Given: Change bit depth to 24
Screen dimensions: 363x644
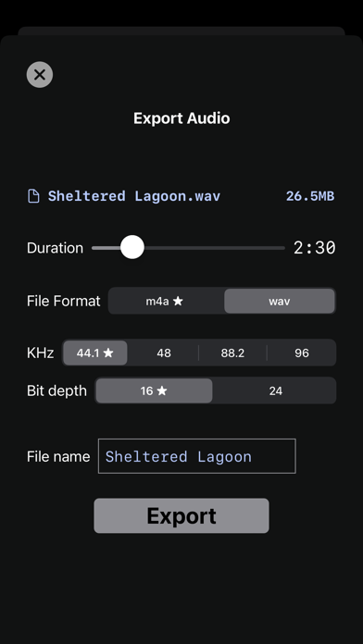Looking at the screenshot, I should pyautogui.click(x=275, y=390).
